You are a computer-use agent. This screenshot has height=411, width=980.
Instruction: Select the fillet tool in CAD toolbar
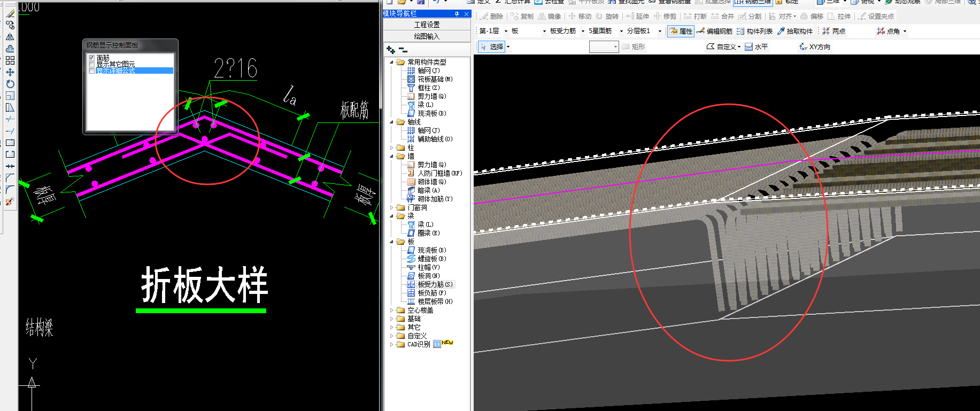10,190
